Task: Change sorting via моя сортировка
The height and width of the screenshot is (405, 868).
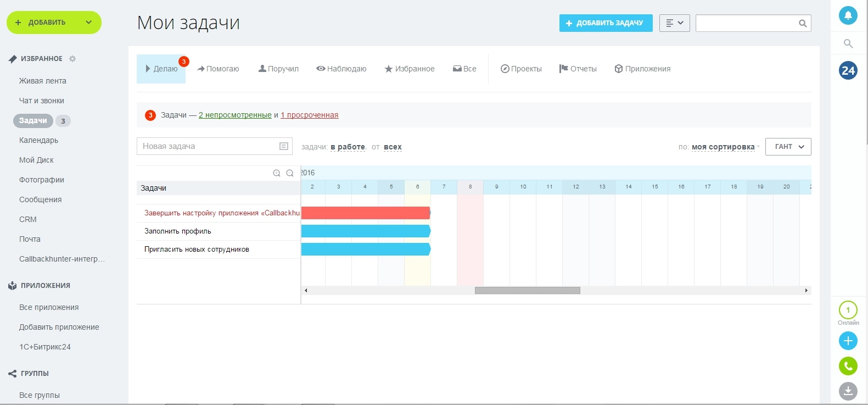Action: (723, 147)
